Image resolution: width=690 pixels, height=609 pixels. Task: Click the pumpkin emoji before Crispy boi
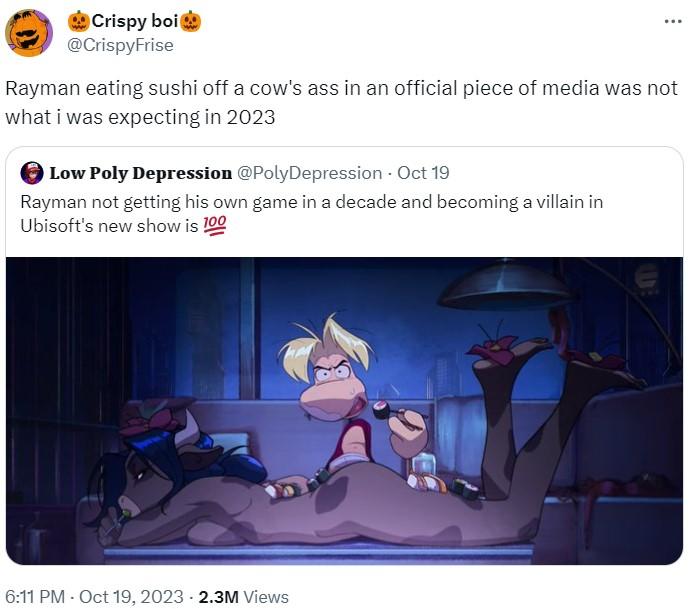point(79,21)
